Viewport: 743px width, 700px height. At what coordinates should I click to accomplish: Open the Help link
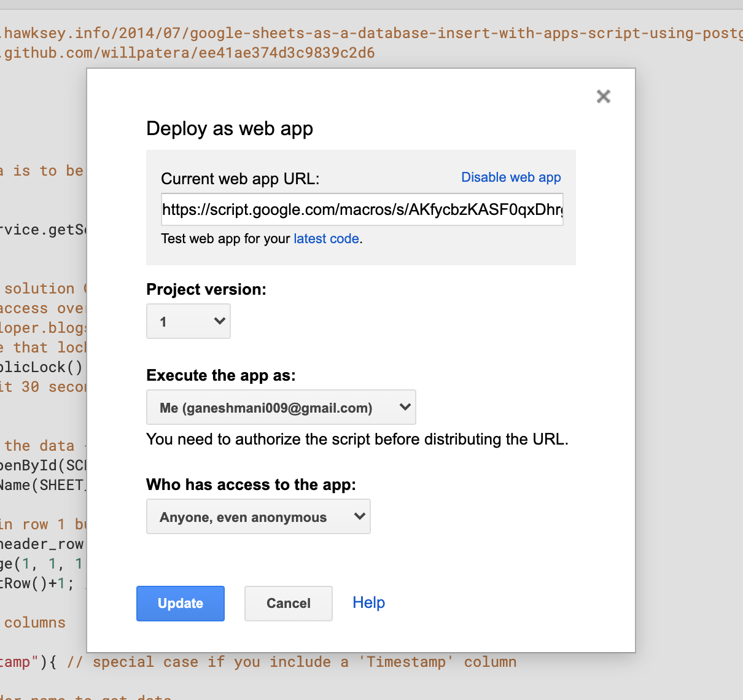[x=368, y=603]
